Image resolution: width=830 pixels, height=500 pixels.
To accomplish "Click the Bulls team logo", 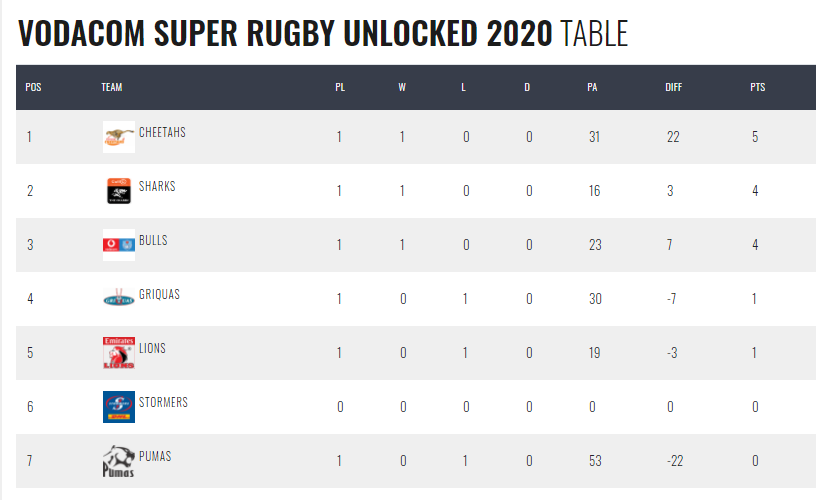I will [x=118, y=245].
